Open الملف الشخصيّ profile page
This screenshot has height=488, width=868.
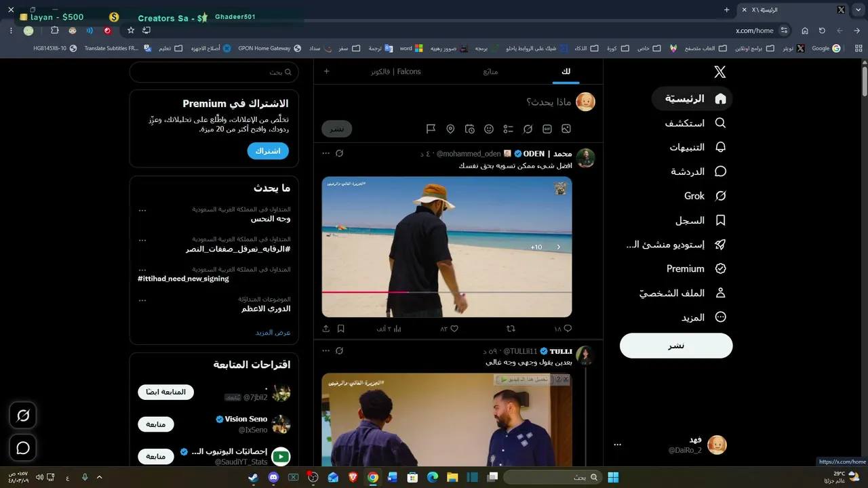[683, 293]
